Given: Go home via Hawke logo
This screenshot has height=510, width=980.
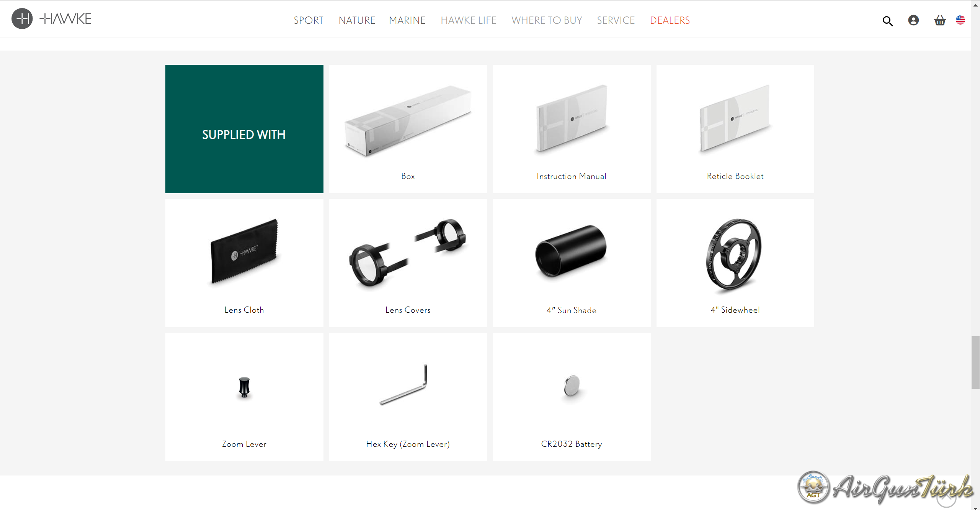Looking at the screenshot, I should point(52,18).
